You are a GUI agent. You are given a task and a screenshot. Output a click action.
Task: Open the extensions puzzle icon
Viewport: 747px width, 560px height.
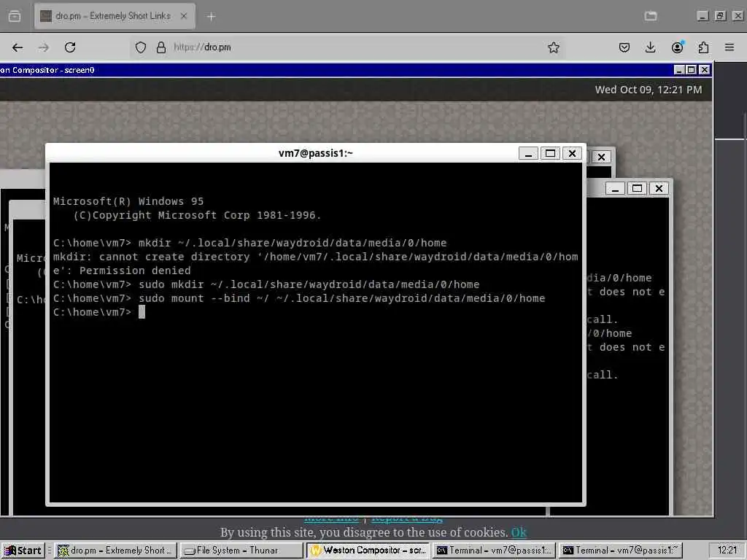click(703, 47)
